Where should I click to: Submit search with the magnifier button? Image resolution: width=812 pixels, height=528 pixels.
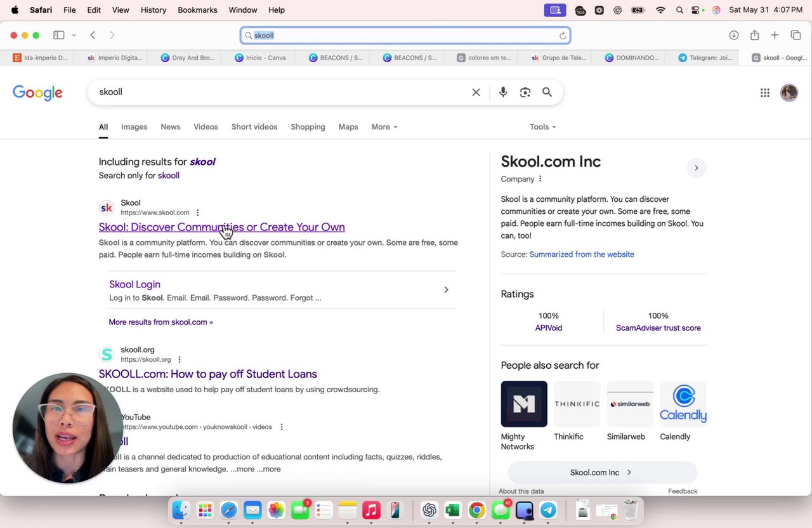(x=547, y=93)
